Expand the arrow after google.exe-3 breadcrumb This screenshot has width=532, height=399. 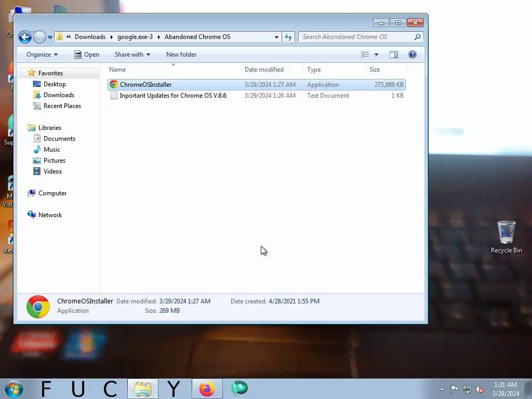(158, 37)
